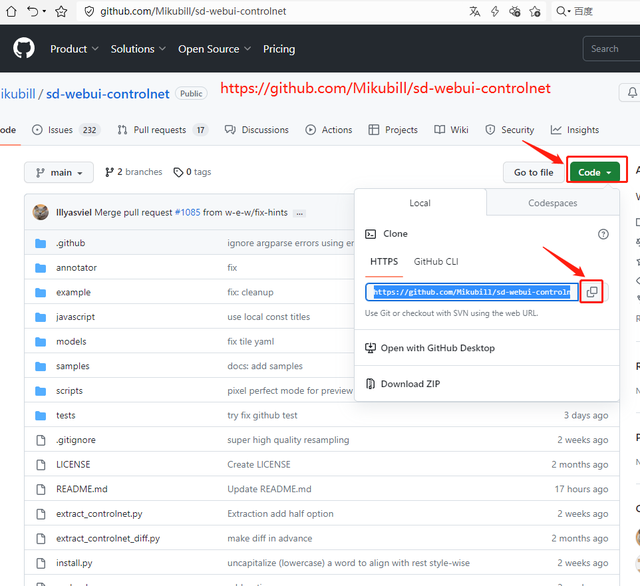Click Illyasviel's avatar thumbnail

coord(40,212)
